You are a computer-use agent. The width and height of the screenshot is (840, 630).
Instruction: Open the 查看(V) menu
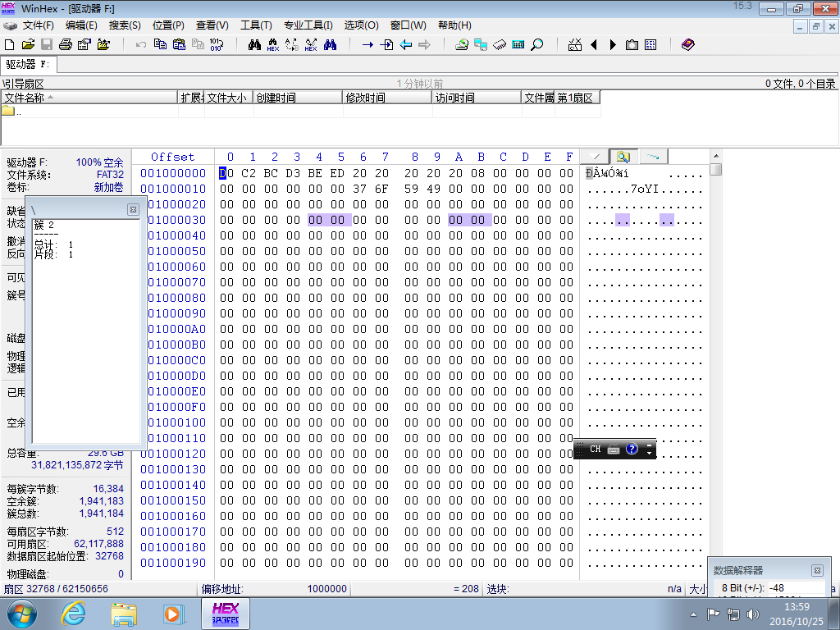[x=212, y=25]
